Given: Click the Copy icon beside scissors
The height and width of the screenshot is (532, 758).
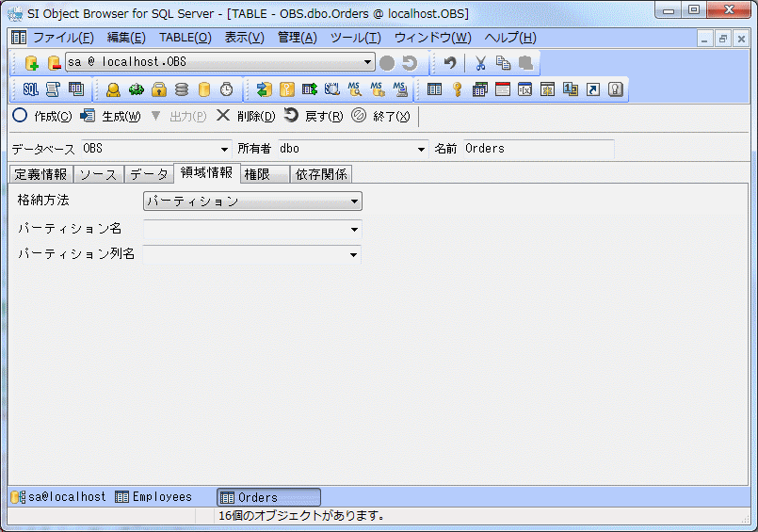Looking at the screenshot, I should (x=503, y=63).
